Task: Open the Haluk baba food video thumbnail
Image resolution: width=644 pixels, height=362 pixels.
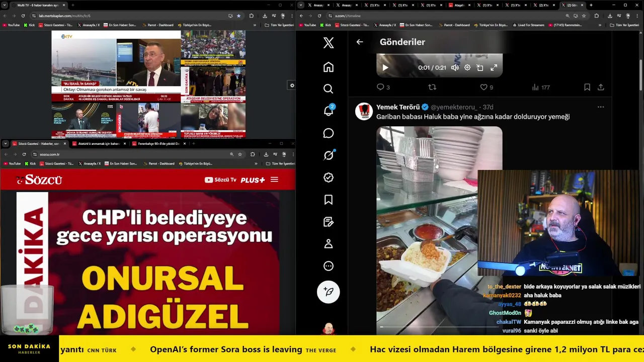Action: coord(439,230)
